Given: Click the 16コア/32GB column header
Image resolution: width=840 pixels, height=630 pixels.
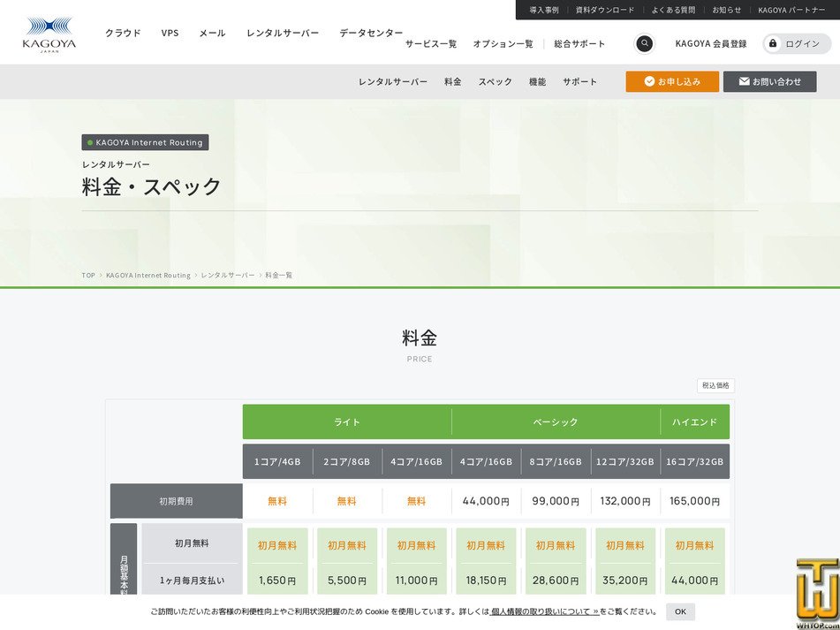Looking at the screenshot, I should [695, 461].
